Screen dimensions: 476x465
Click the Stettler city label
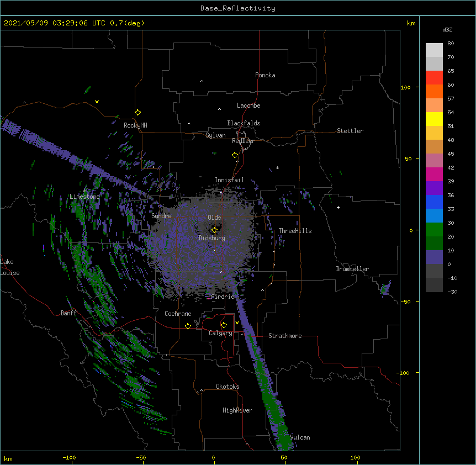tap(350, 131)
